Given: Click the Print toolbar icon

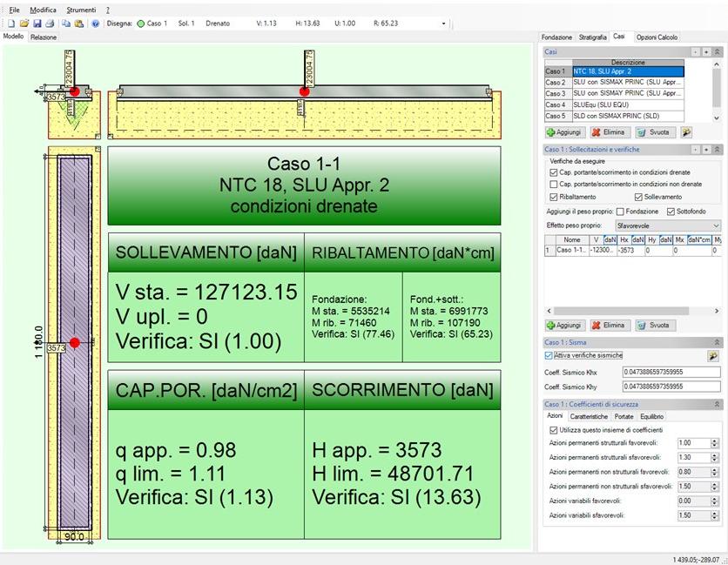Looking at the screenshot, I should pos(50,24).
